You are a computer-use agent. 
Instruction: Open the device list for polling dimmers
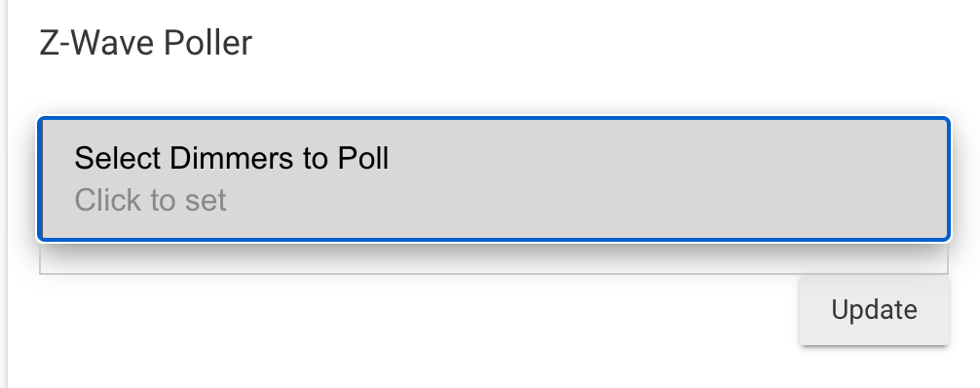tap(494, 178)
